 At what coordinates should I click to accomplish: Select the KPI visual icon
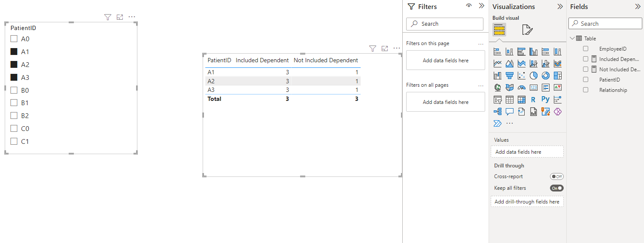coord(558,88)
